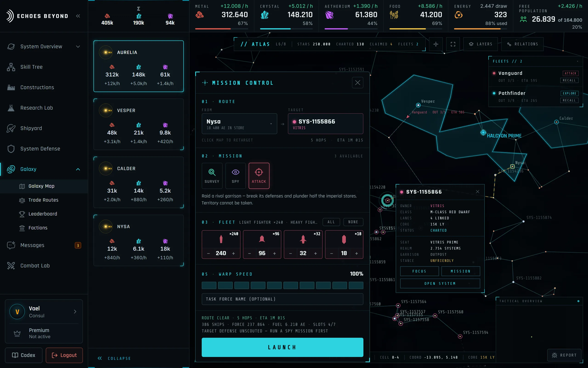Select ALL ships for fleet

click(x=331, y=222)
